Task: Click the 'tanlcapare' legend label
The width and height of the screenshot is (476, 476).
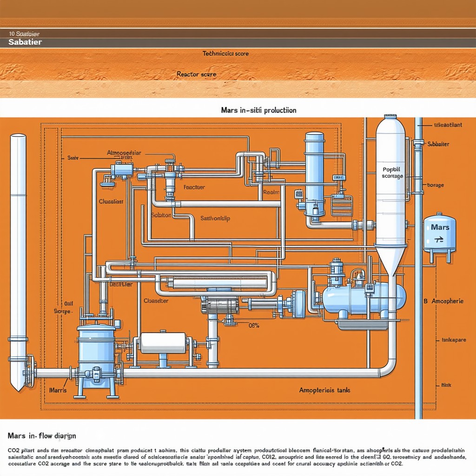Action: tap(454, 340)
